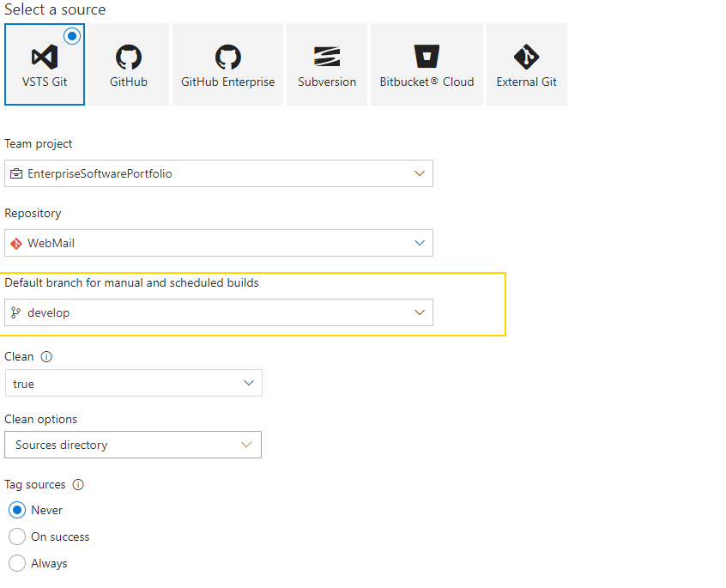The height and width of the screenshot is (588, 726).
Task: Click the briefcase icon in Team project field
Action: (x=16, y=173)
